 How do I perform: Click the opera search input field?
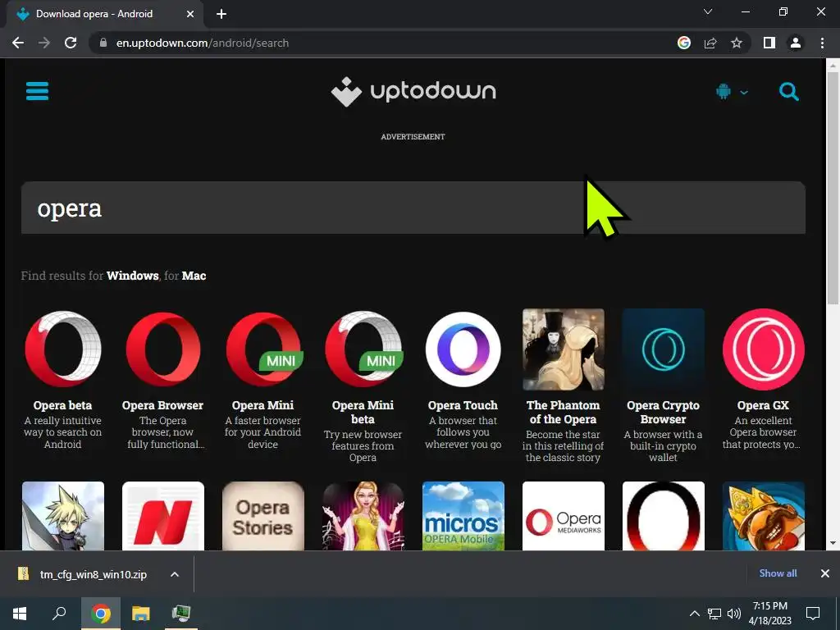[x=413, y=208]
